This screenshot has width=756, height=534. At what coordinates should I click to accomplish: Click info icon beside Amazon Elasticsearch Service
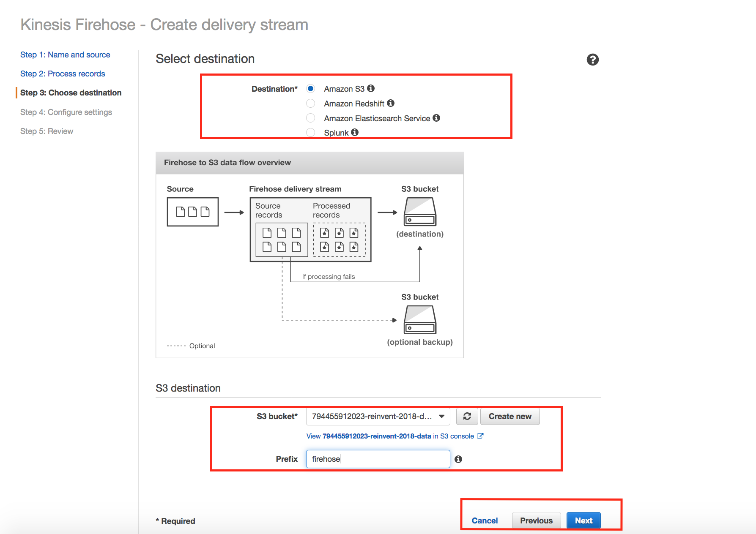tap(436, 118)
